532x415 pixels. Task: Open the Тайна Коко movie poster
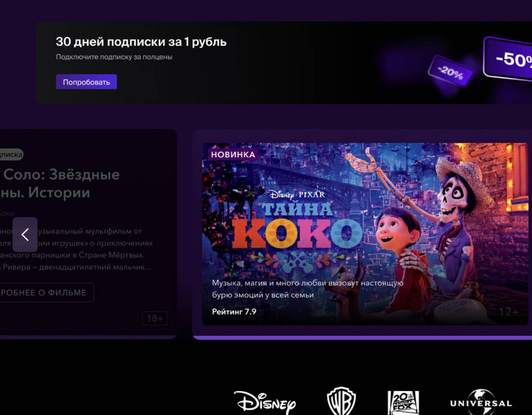click(365, 234)
